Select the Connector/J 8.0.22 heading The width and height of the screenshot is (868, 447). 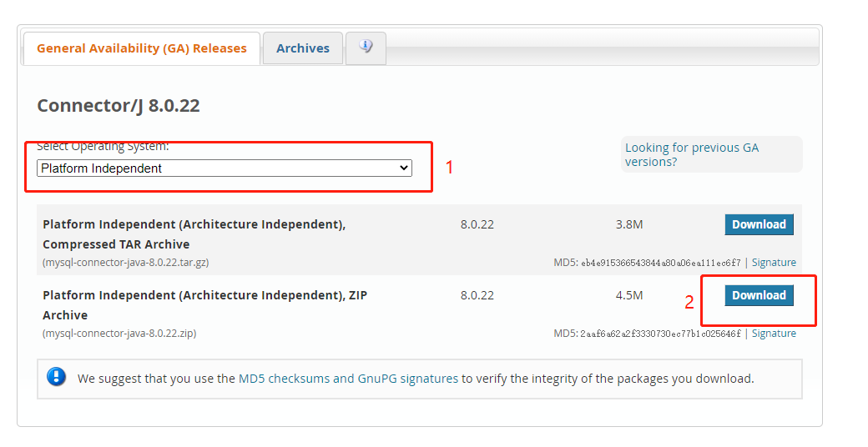pyautogui.click(x=119, y=106)
